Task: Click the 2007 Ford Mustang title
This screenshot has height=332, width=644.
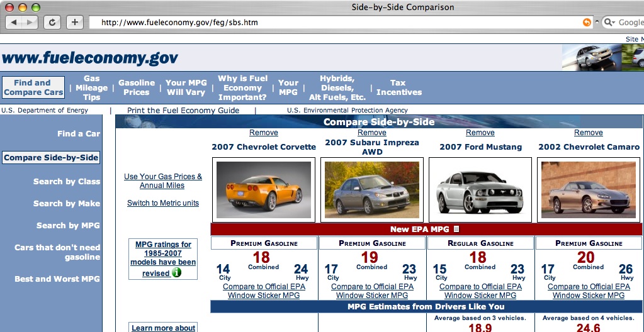Action: point(480,147)
